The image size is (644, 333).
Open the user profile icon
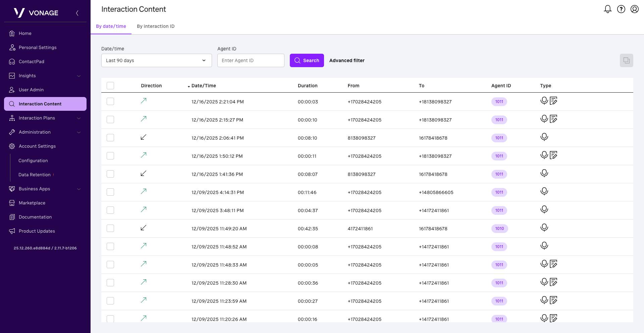click(x=634, y=9)
